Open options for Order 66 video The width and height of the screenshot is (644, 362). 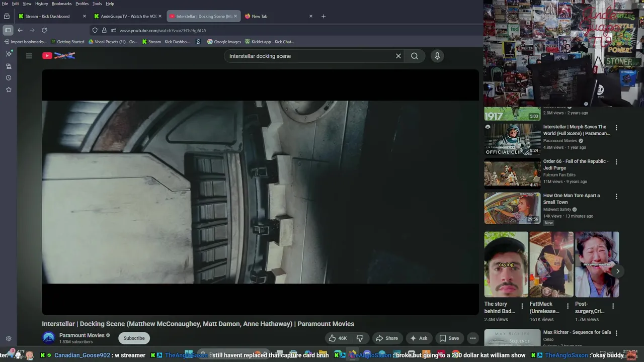click(x=616, y=162)
